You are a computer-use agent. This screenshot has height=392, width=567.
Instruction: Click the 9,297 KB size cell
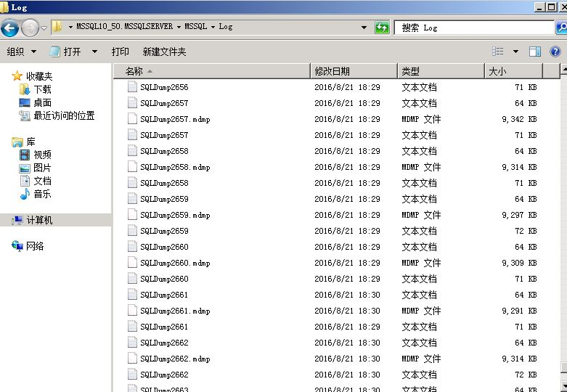tap(519, 215)
